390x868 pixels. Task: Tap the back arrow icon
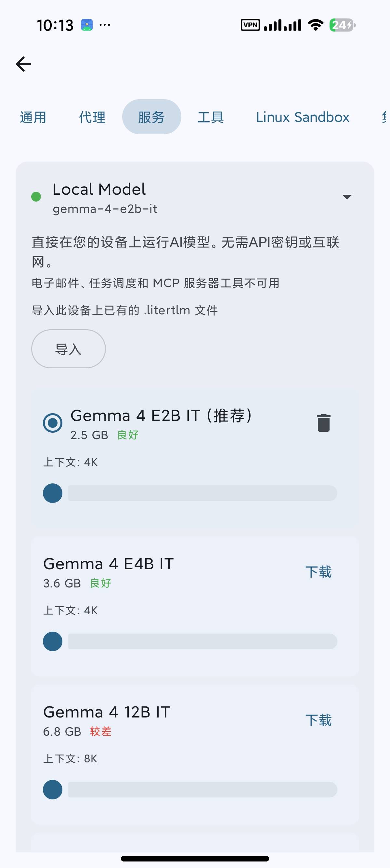click(x=24, y=64)
